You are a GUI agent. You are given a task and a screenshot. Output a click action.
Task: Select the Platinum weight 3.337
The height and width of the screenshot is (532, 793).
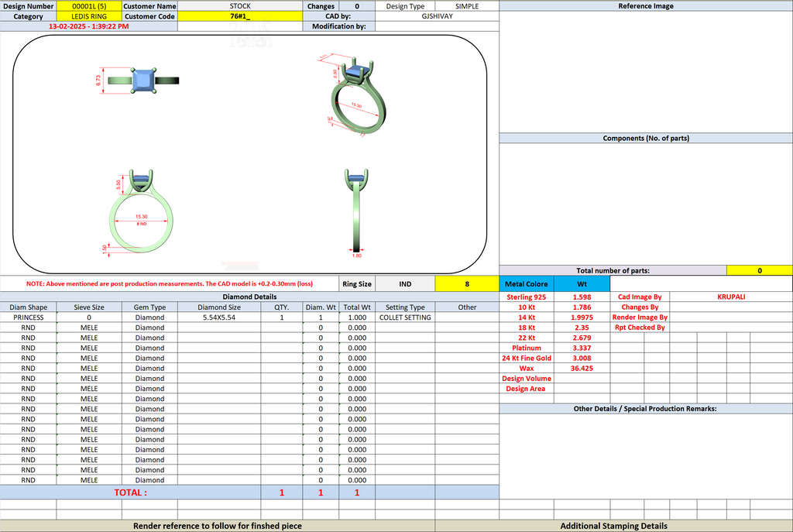(x=582, y=348)
